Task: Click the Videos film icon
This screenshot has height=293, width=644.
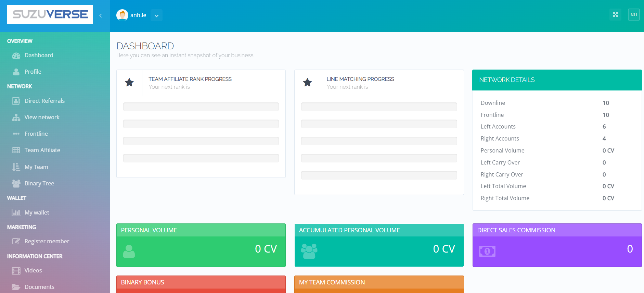Action: click(16, 271)
